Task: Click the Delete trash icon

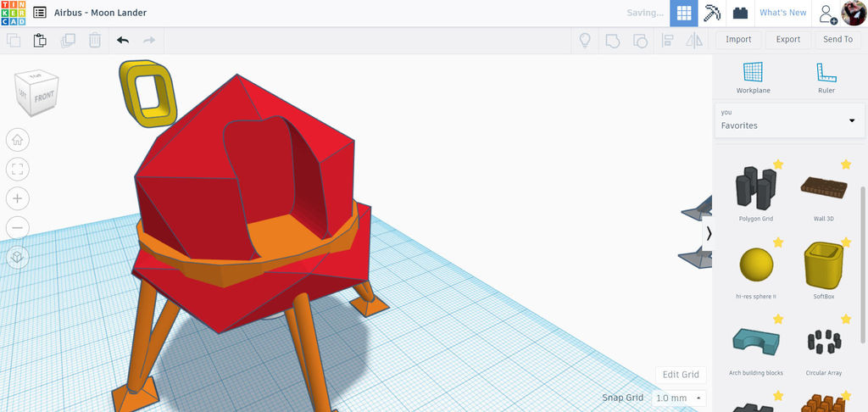Action: pos(95,40)
